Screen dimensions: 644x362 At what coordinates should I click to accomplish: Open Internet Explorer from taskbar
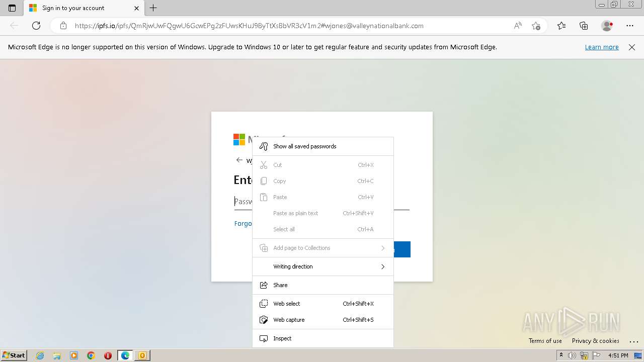pos(40,355)
